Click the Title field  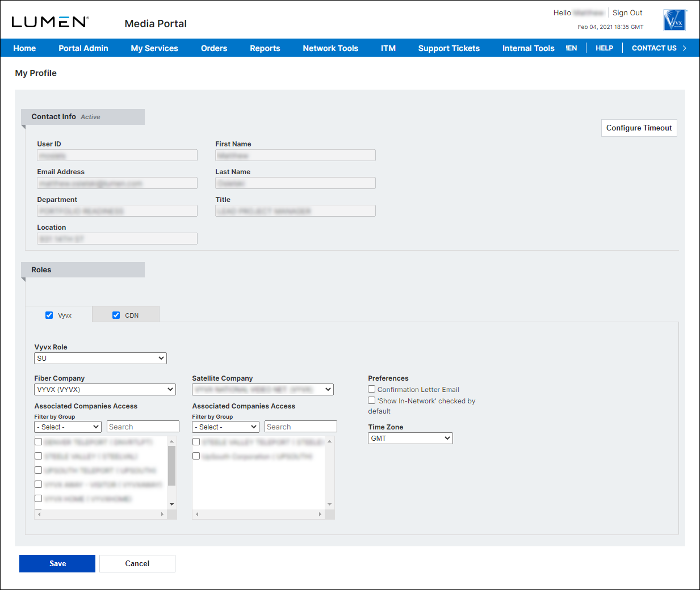pos(296,211)
